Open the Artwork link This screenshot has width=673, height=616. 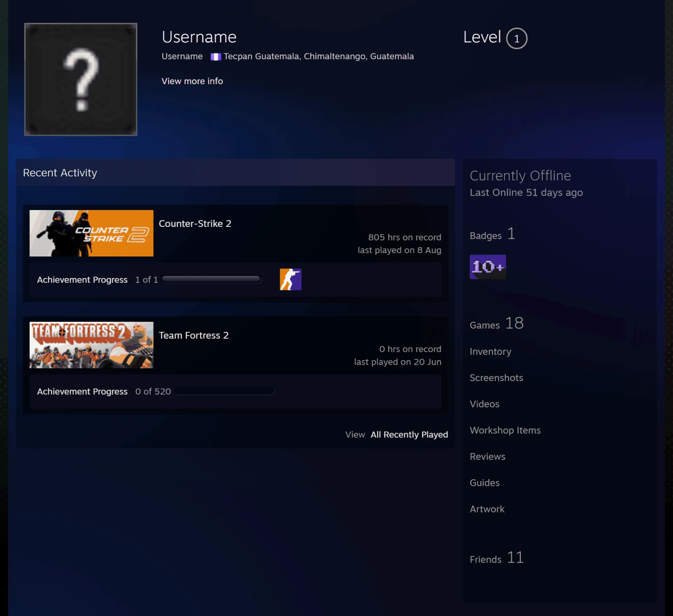pos(487,509)
